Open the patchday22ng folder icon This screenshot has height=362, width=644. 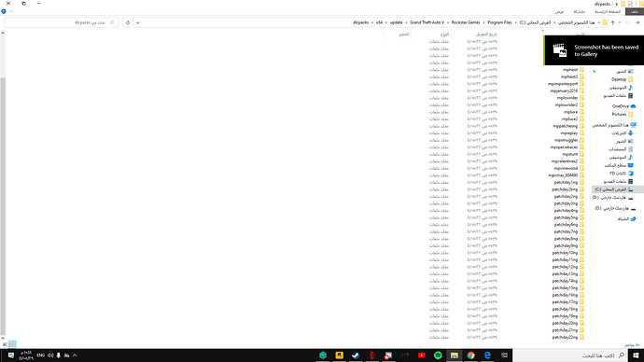pyautogui.click(x=581, y=337)
